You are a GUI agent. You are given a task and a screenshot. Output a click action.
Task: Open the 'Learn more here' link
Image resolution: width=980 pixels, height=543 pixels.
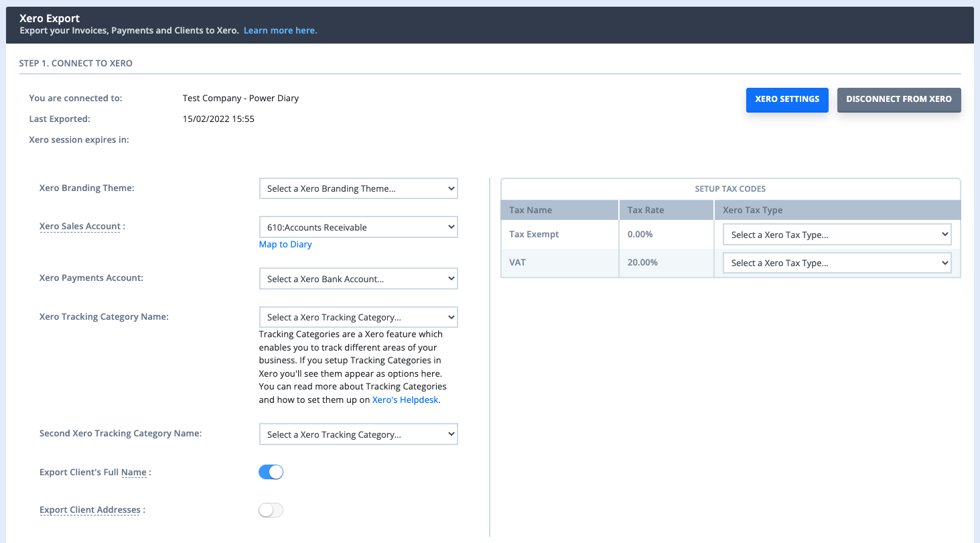[x=280, y=30]
